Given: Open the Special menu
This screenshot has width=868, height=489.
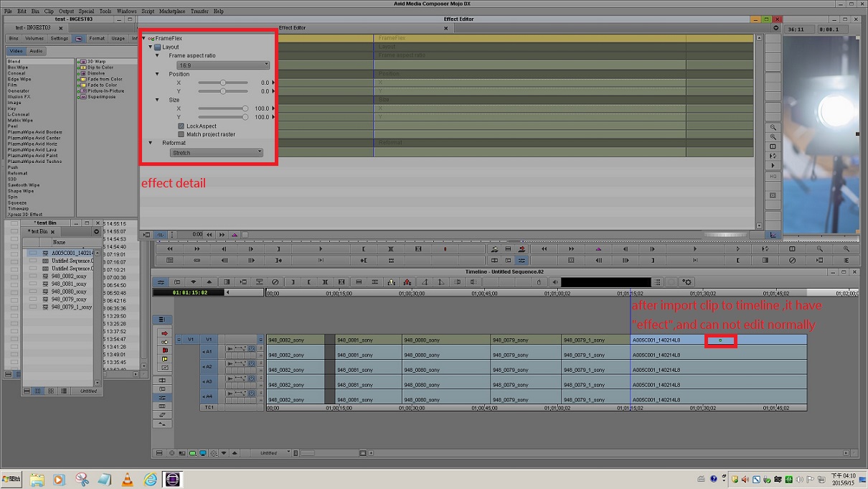Looking at the screenshot, I should 86,11.
